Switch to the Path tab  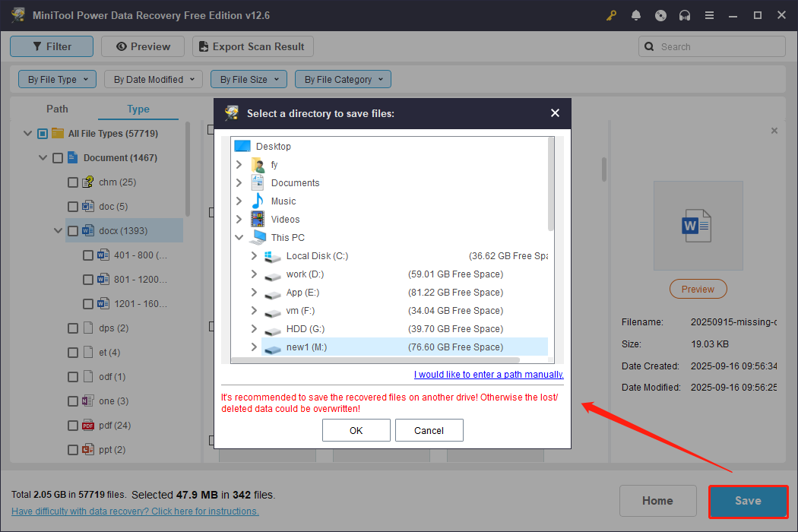(57, 109)
